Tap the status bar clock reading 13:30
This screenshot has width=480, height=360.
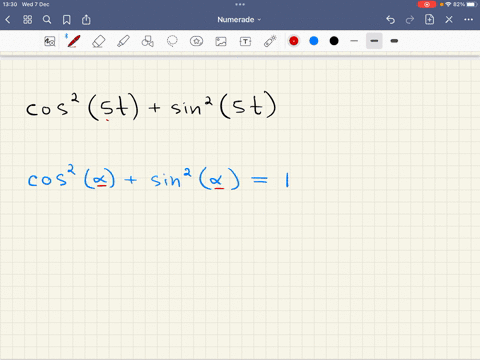[10, 4]
